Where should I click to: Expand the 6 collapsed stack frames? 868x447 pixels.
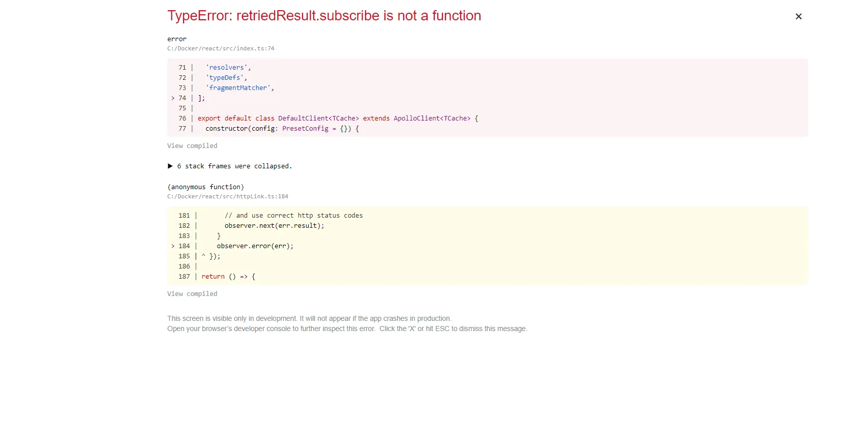point(234,166)
